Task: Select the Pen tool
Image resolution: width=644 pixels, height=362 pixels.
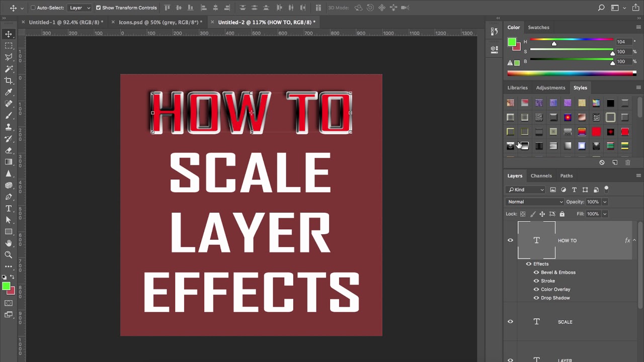Action: (9, 197)
